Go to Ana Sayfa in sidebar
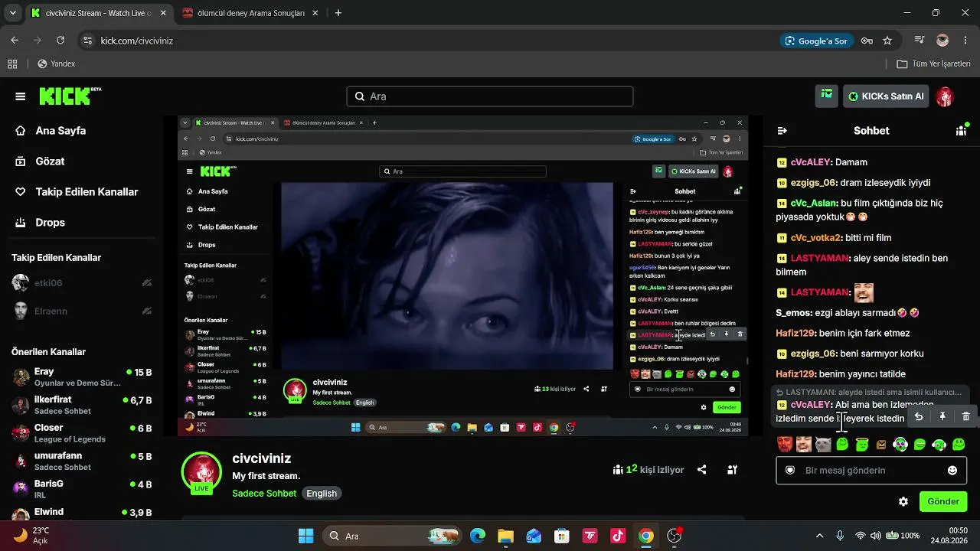 60,131
